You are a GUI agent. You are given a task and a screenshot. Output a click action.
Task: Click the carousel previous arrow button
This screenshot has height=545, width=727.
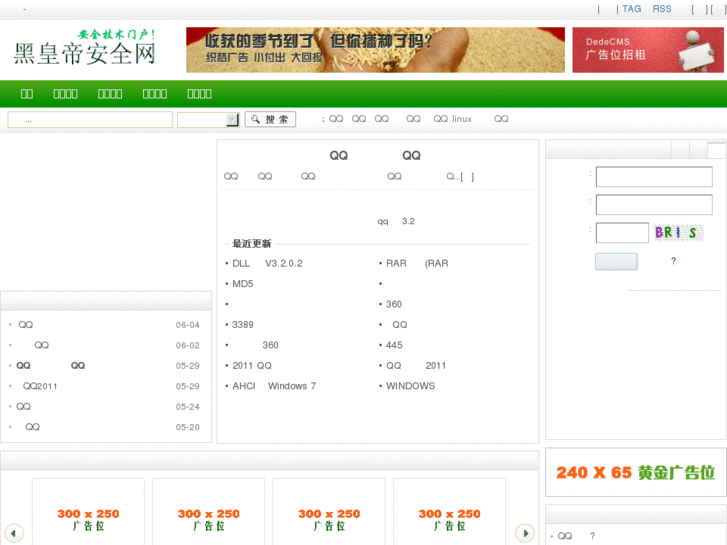[13, 533]
